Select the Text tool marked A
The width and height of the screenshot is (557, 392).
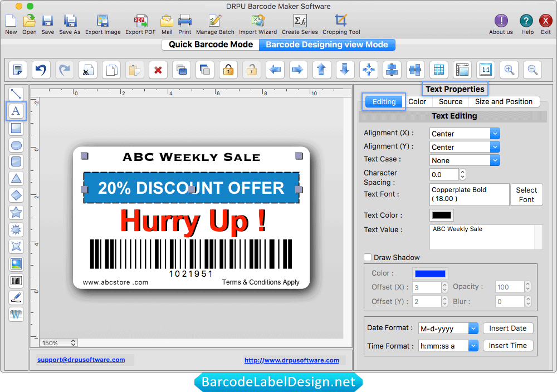[x=16, y=111]
